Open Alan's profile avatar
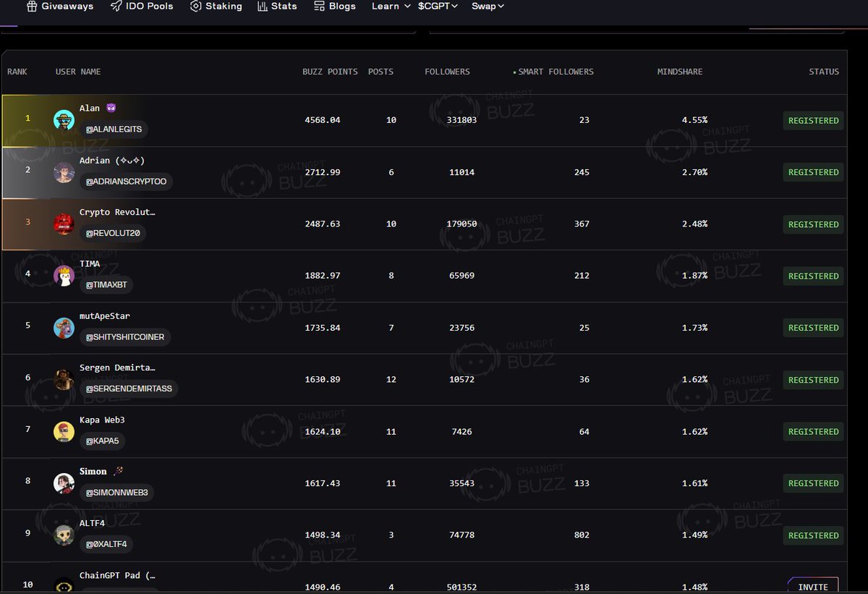Screen dimensions: 868x594 click(64, 120)
